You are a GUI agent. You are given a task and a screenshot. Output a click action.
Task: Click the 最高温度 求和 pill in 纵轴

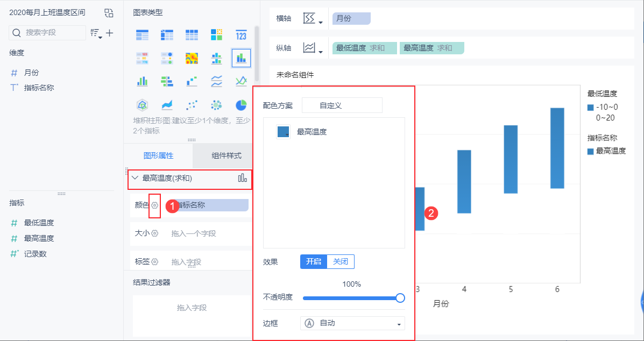tap(431, 48)
